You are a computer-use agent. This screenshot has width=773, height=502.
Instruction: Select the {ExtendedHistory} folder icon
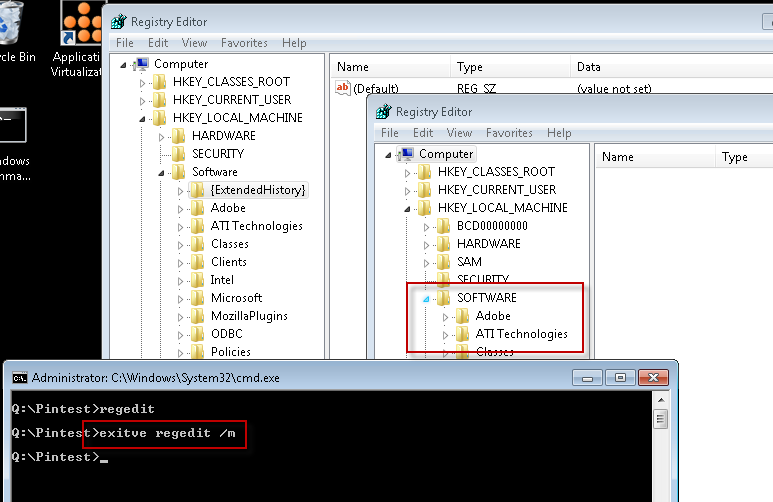tap(197, 190)
